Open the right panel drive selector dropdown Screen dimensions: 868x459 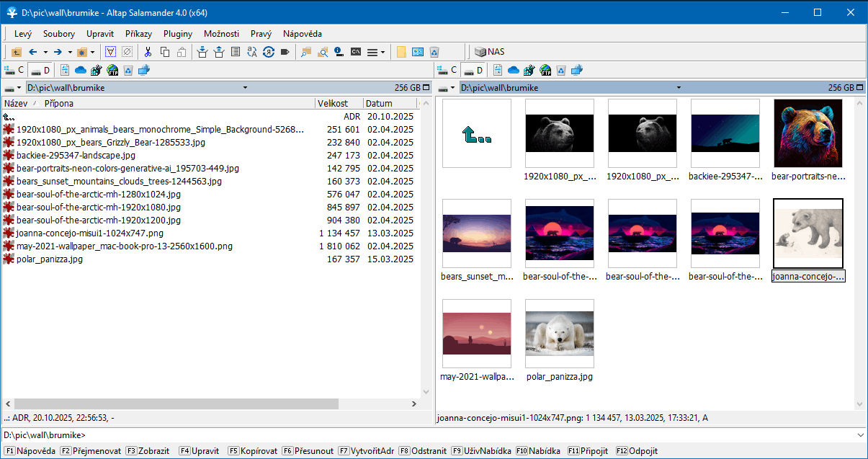tap(447, 88)
